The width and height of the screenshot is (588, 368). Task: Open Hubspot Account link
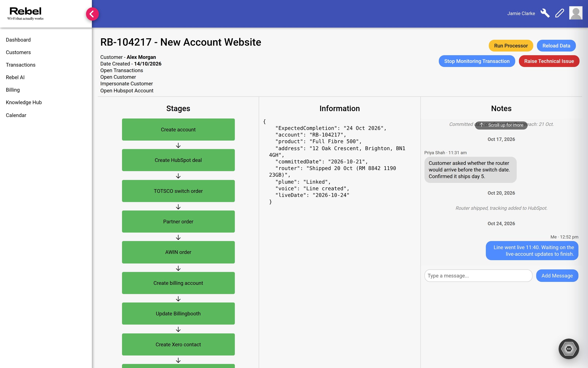tap(127, 91)
